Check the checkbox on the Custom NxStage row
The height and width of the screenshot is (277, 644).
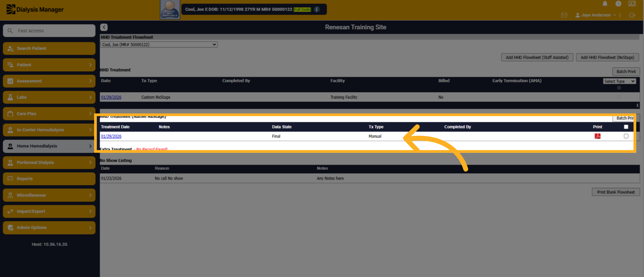(619, 97)
